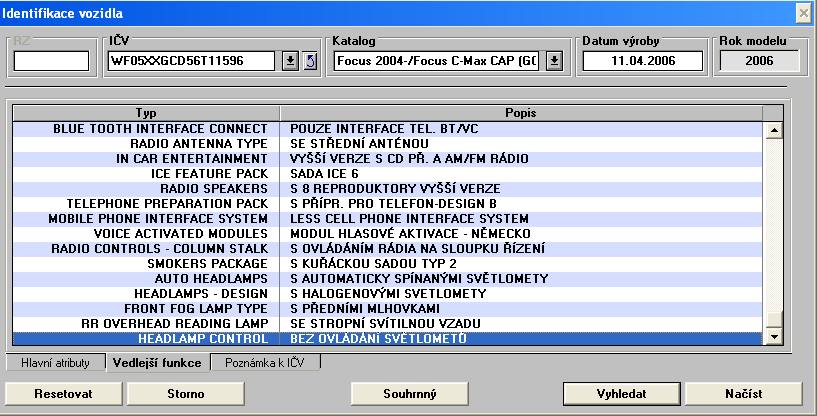Click the refresh icon beside the IČV field
This screenshot has height=416, width=817.
[310, 62]
